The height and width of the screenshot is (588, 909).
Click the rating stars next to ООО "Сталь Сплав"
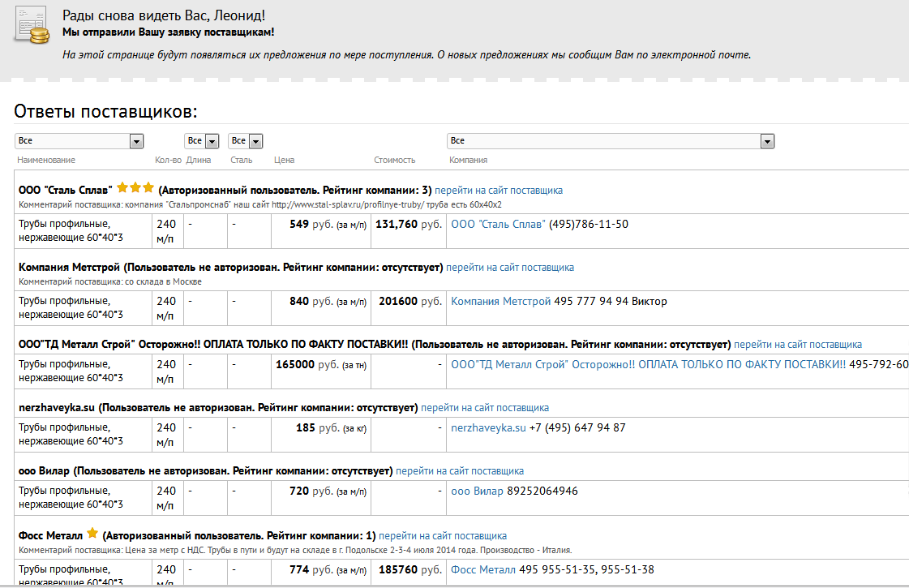pyautogui.click(x=135, y=188)
